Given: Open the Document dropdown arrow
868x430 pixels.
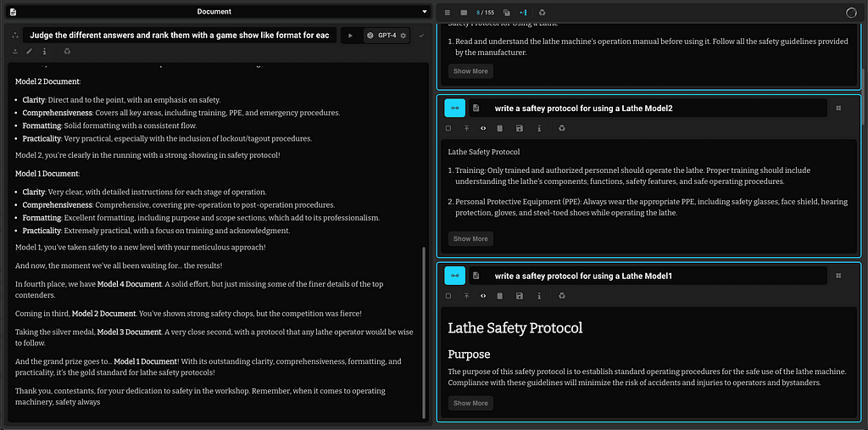Looking at the screenshot, I should click(x=425, y=12).
